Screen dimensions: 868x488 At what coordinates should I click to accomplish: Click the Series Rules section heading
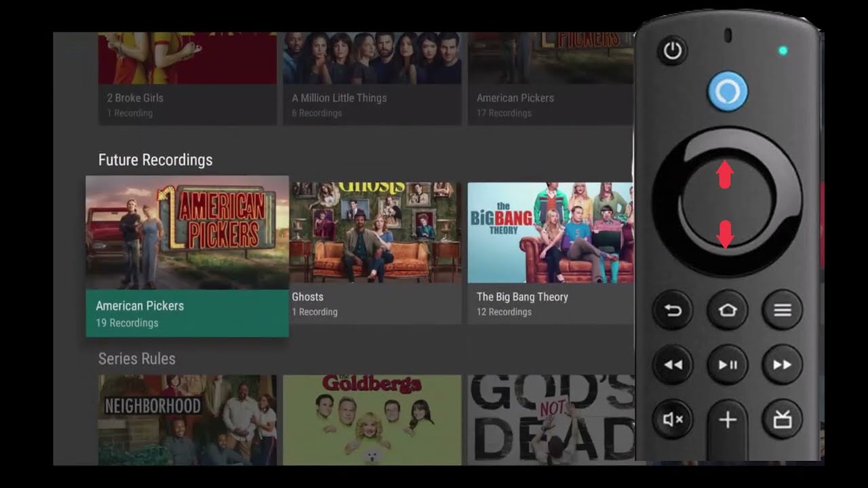(137, 359)
